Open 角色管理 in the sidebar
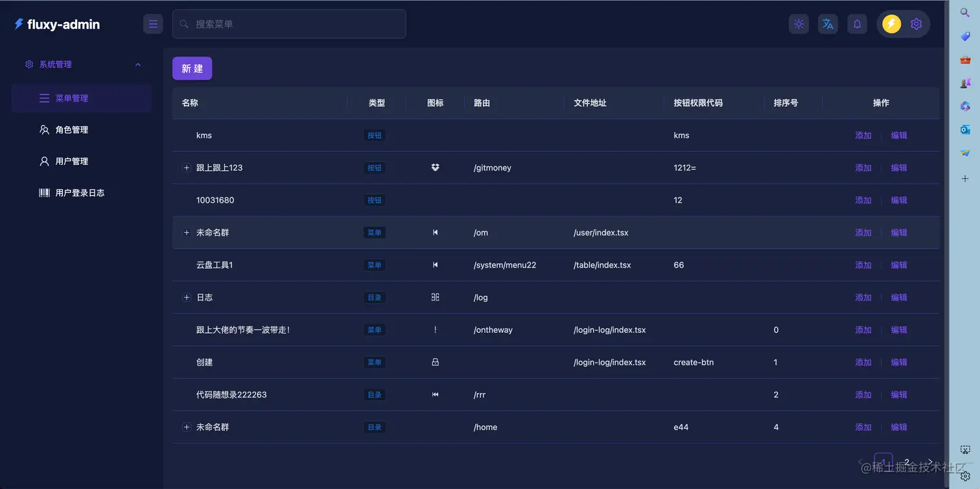Screen dimensions: 980x489 pyautogui.click(x=81, y=130)
